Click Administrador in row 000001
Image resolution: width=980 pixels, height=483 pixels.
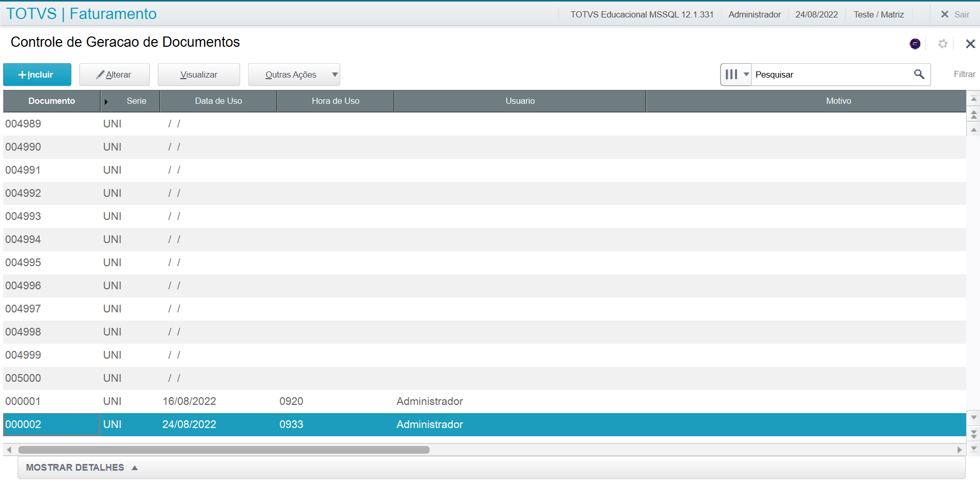(x=429, y=401)
